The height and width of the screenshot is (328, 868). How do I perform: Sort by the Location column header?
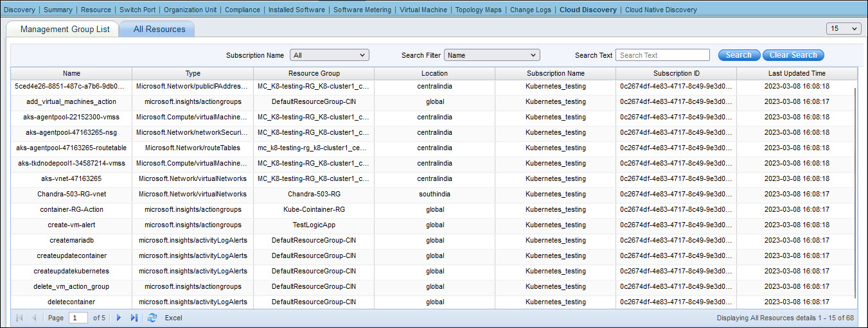click(x=435, y=73)
